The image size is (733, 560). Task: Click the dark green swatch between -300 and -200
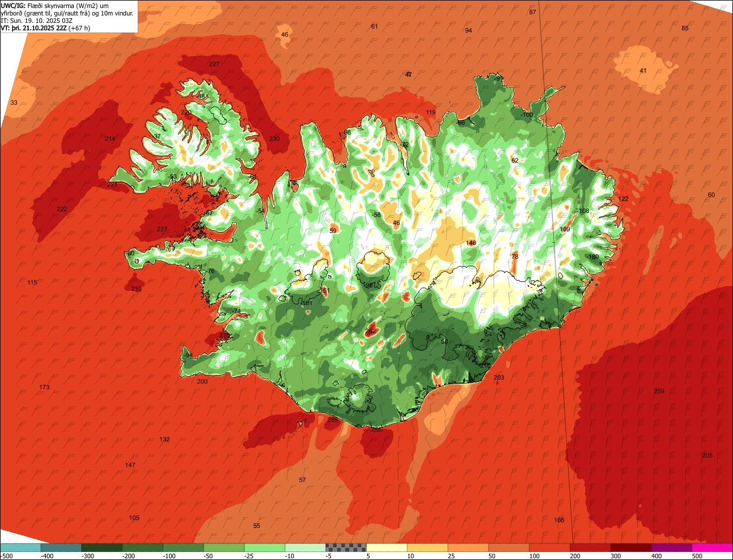(101, 547)
